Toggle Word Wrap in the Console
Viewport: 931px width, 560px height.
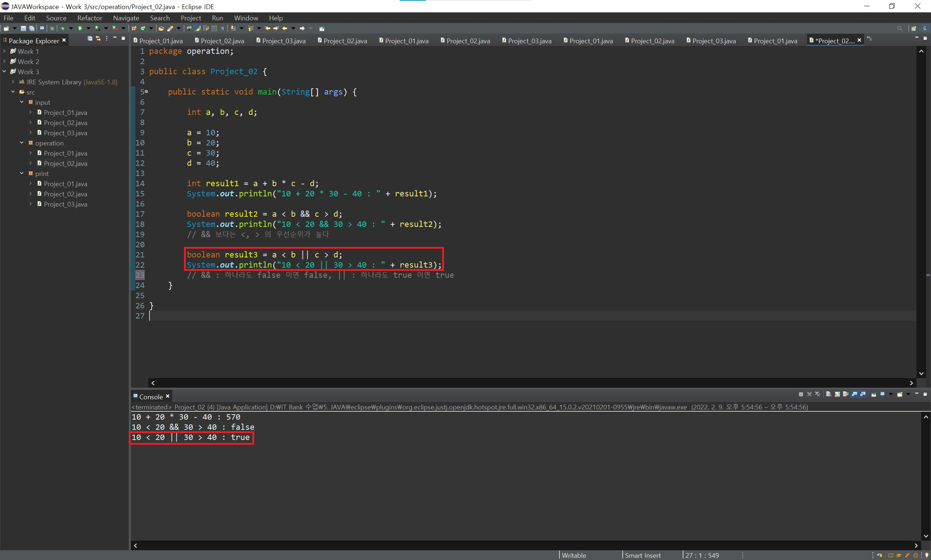845,394
